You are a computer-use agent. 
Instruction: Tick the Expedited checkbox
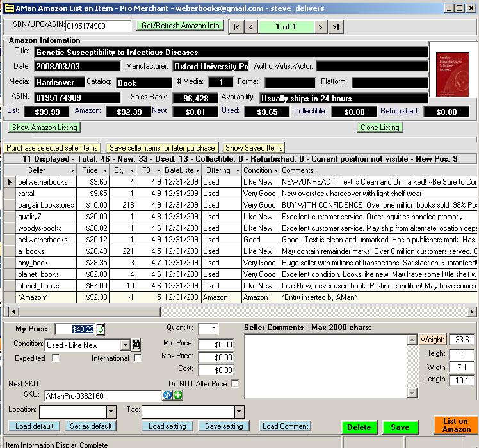click(56, 358)
